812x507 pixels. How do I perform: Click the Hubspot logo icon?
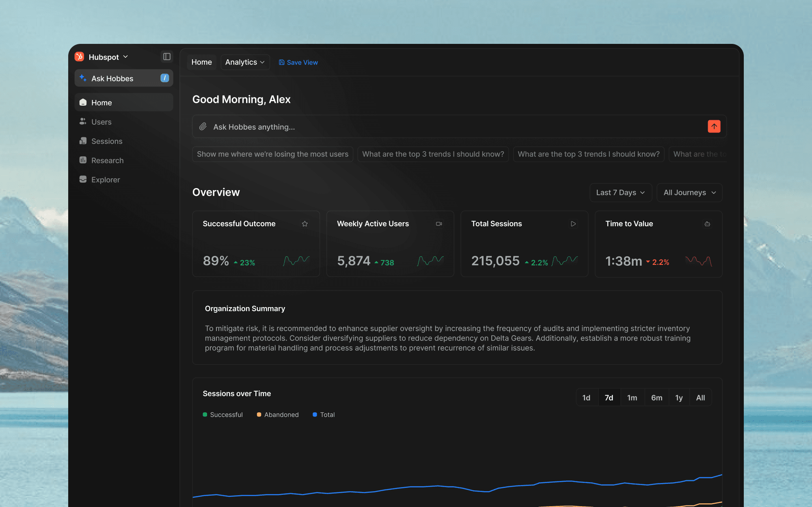(80, 57)
